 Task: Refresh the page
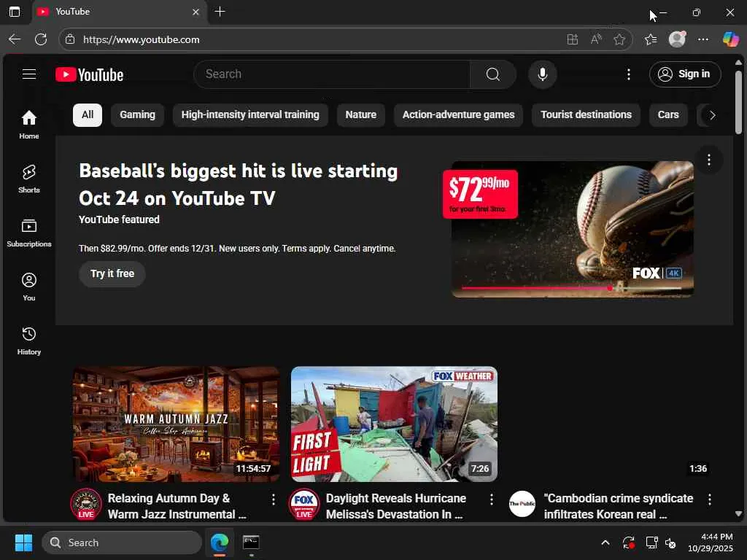click(x=41, y=39)
